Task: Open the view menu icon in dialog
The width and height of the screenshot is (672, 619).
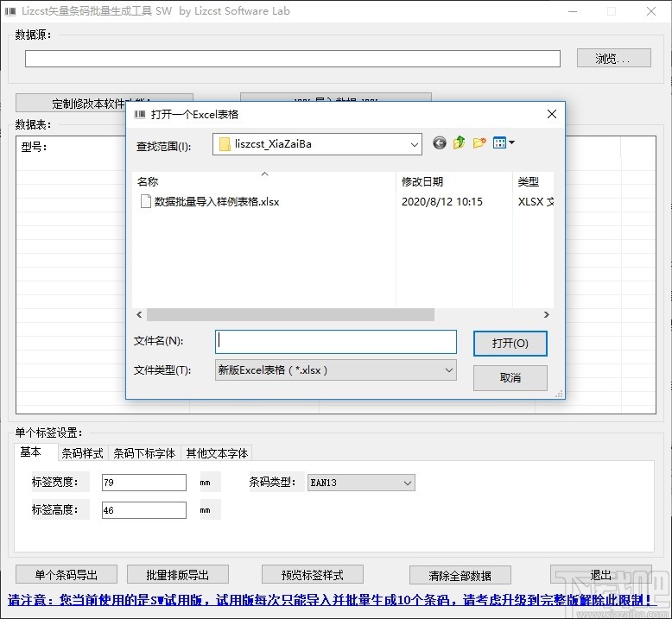Action: click(504, 142)
